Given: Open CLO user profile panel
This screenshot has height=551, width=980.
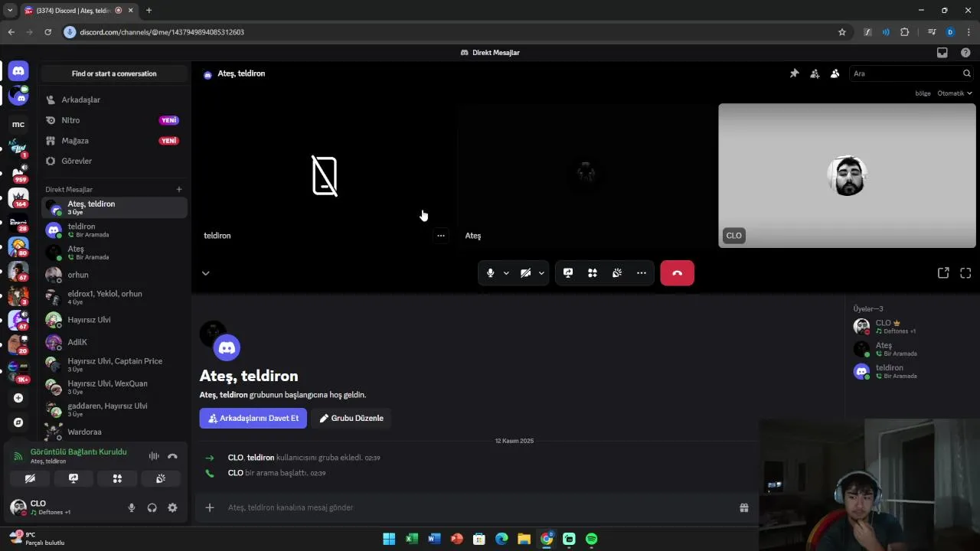Looking at the screenshot, I should click(50, 507).
